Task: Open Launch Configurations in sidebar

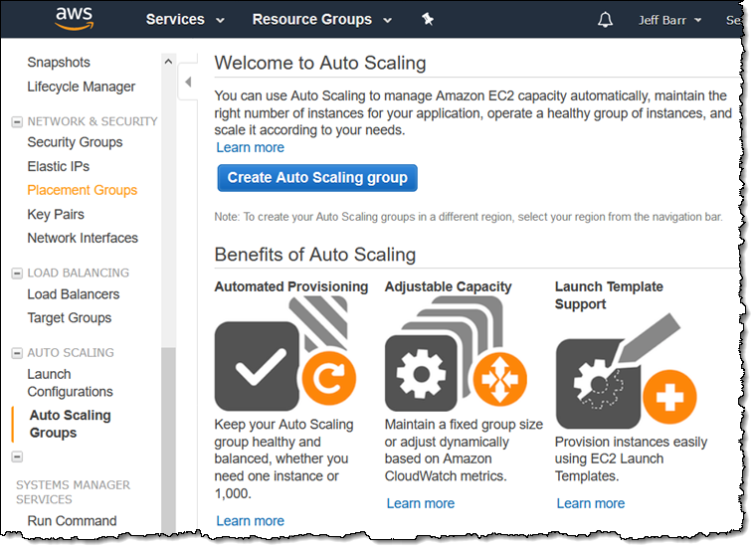Action: 70,383
